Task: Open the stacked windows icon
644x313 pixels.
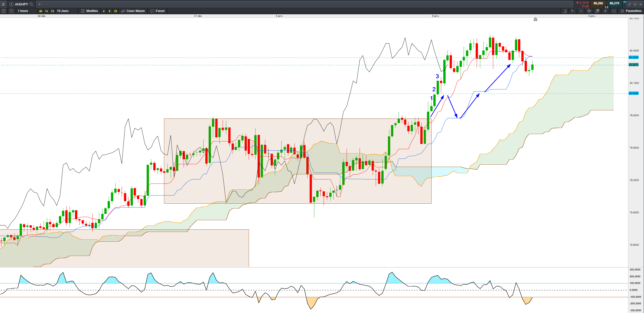Action: point(597,11)
